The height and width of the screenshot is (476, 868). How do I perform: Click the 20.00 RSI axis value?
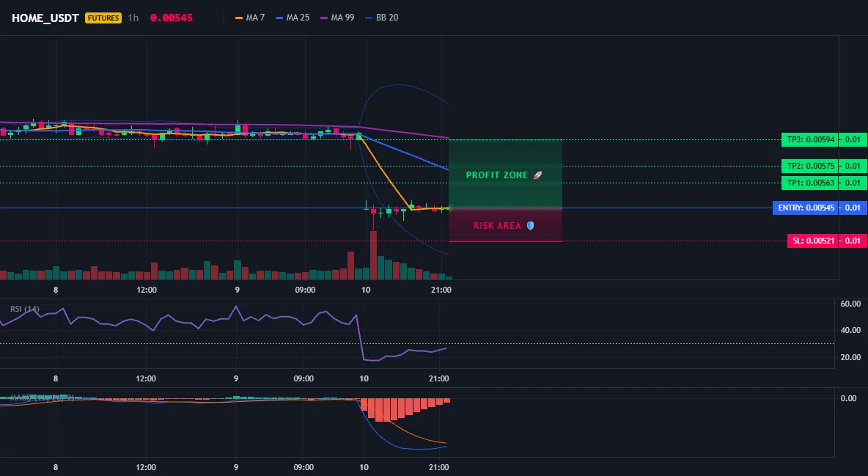point(850,357)
